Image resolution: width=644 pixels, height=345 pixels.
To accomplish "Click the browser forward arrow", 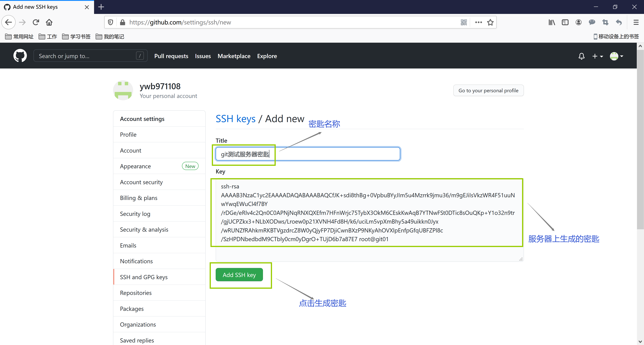I will [x=22, y=22].
